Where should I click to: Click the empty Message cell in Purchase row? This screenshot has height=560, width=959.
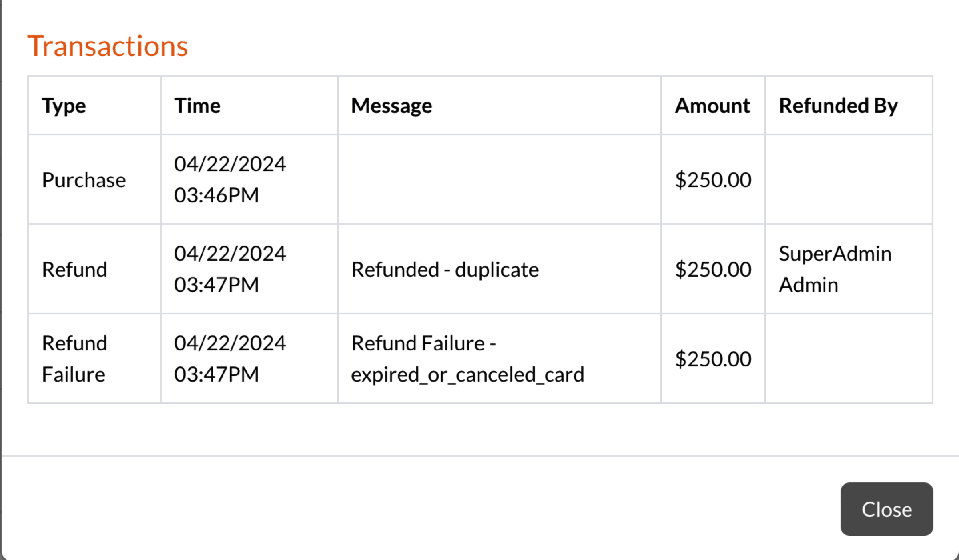(499, 180)
